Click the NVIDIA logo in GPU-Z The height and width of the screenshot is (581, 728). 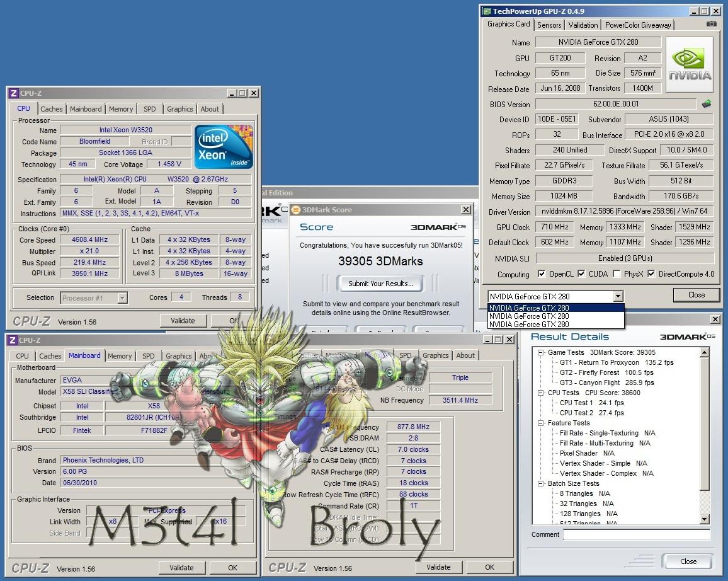point(690,64)
